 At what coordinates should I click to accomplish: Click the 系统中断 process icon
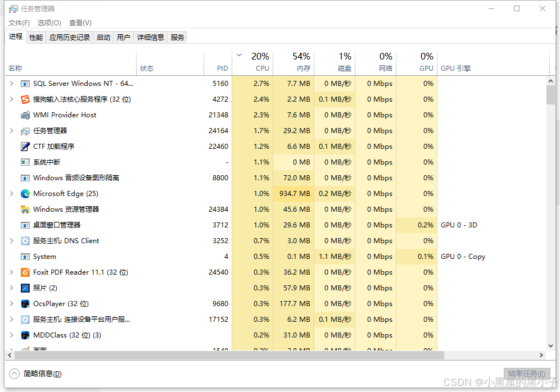pos(25,162)
